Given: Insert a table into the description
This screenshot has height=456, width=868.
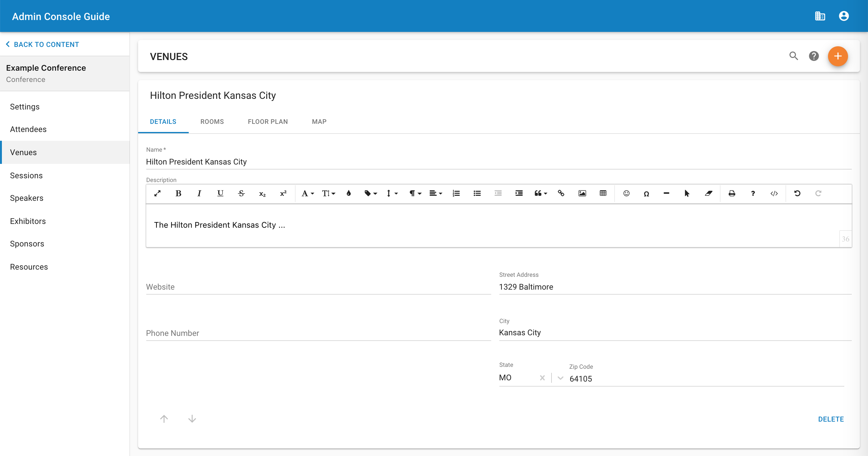Looking at the screenshot, I should 603,194.
